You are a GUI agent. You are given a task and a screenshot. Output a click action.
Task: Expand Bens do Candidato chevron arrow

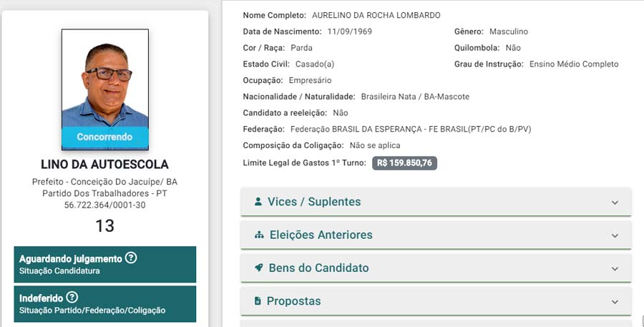click(x=615, y=268)
